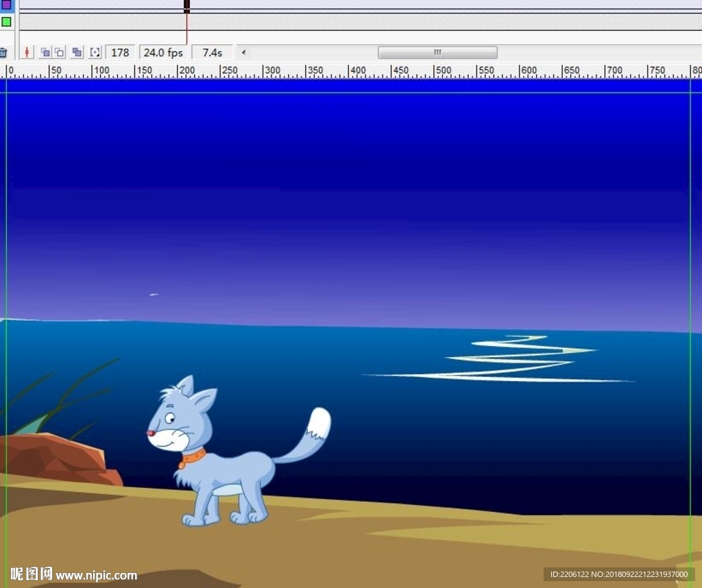Click the current frame field showing 178
The width and height of the screenshot is (702, 588).
tap(120, 52)
